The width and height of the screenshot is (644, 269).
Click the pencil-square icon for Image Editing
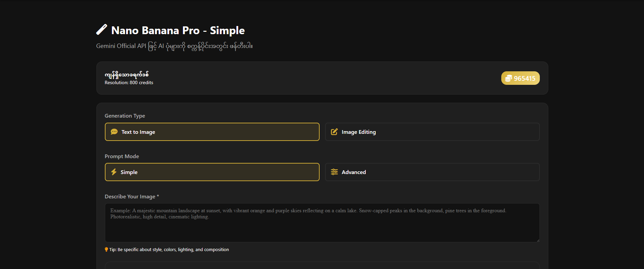point(334,132)
